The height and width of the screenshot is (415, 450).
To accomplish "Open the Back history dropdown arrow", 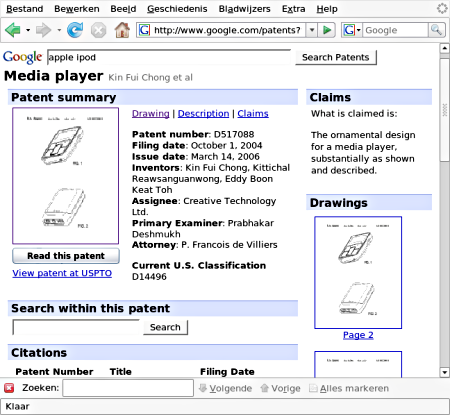I will coord(28,30).
